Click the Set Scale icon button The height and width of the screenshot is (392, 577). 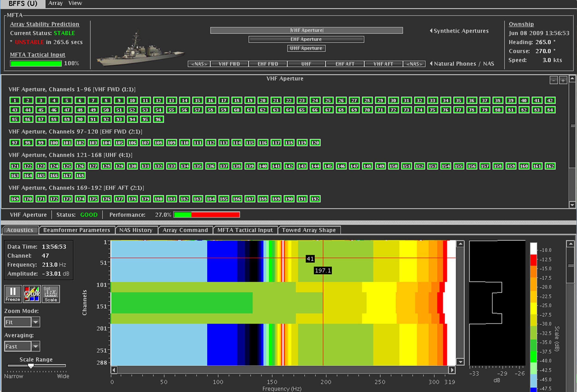point(51,294)
